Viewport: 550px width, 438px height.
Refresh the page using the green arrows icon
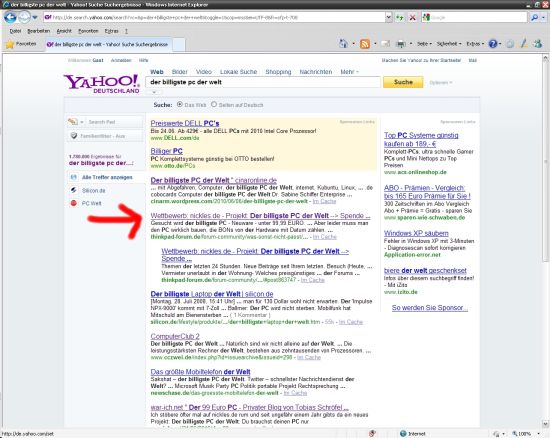click(400, 17)
